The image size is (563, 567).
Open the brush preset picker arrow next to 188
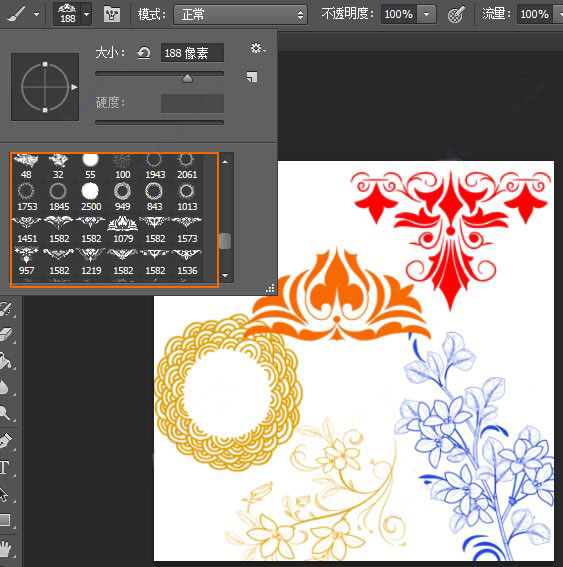(86, 14)
